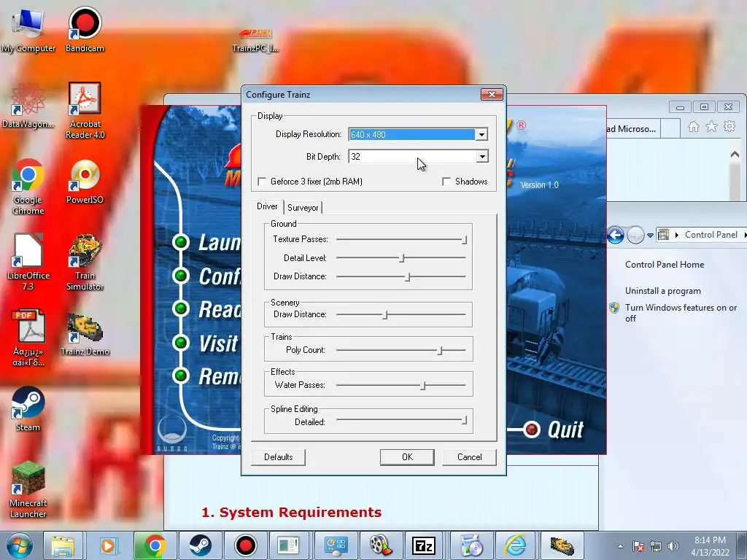Close the Configure Trainz dialog
This screenshot has height=560, width=747.
(x=492, y=94)
